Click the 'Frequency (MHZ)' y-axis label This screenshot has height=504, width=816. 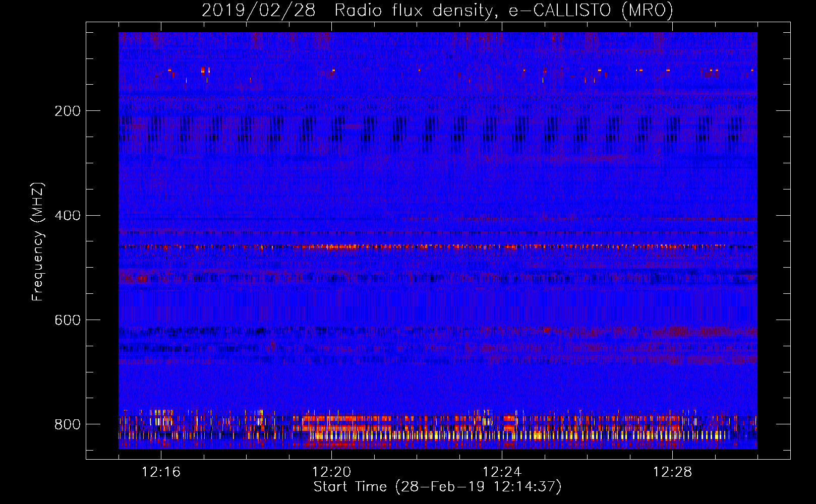pos(38,242)
